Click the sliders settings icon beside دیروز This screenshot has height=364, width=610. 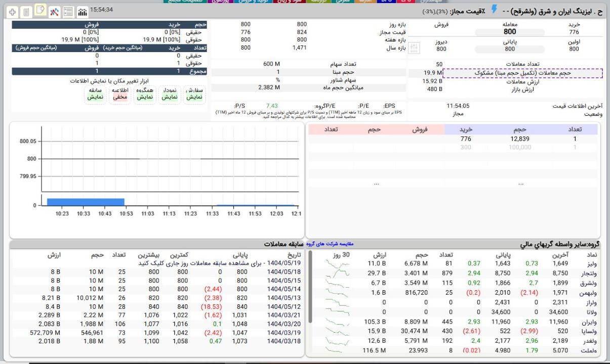[414, 47]
